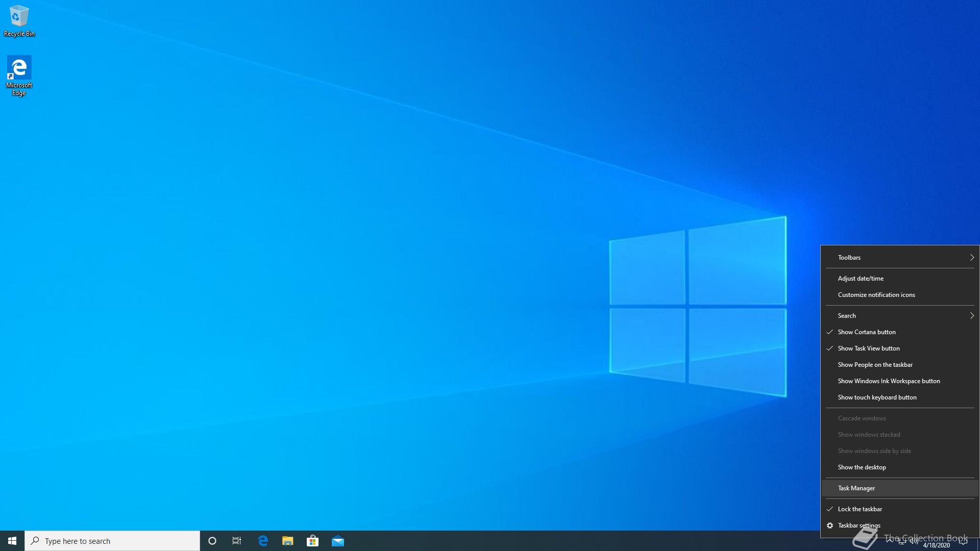Click the taskbar date 4/18/2020

(937, 545)
